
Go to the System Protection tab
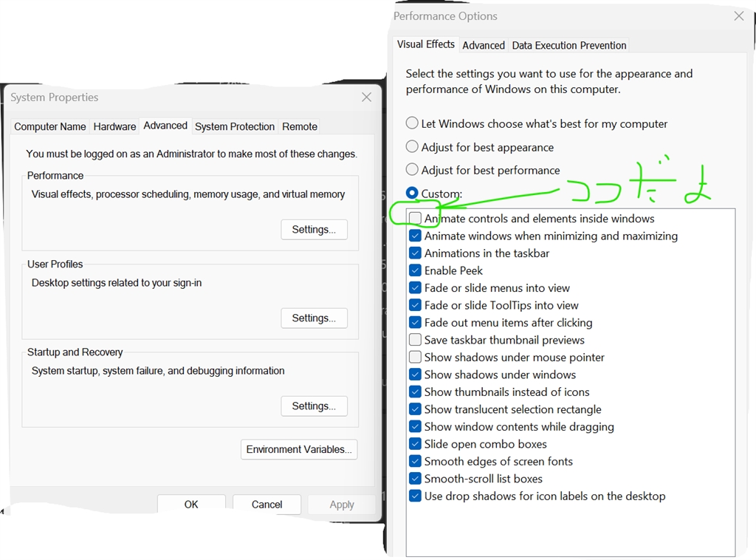(x=235, y=126)
